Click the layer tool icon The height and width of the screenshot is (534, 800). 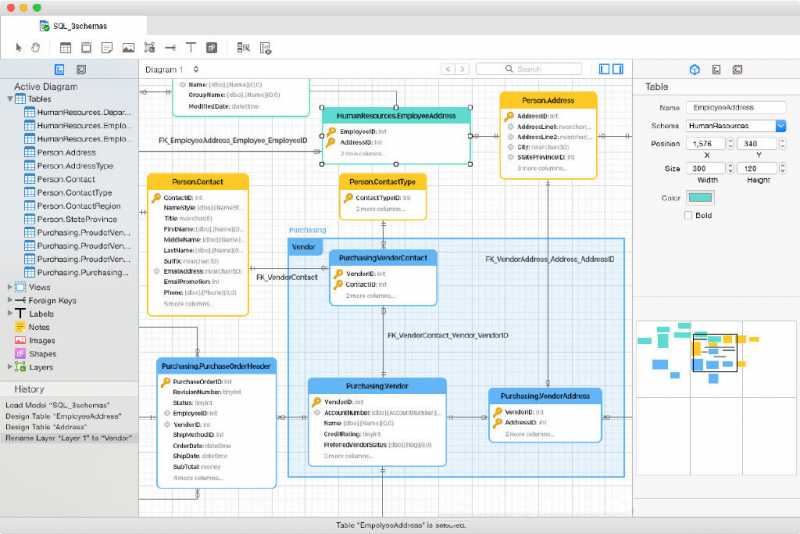click(211, 47)
